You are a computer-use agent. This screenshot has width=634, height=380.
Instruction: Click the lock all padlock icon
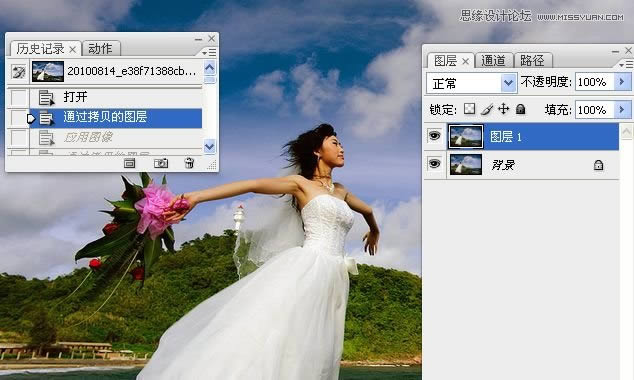521,109
